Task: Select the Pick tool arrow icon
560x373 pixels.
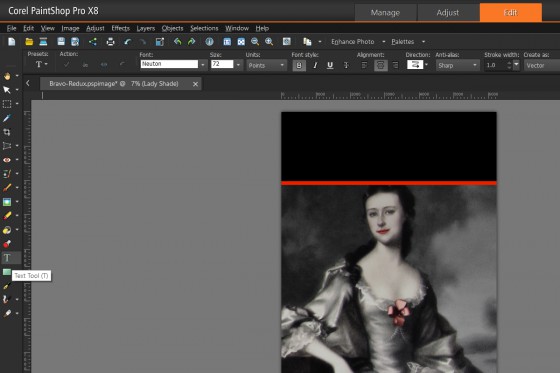Action: click(x=7, y=90)
